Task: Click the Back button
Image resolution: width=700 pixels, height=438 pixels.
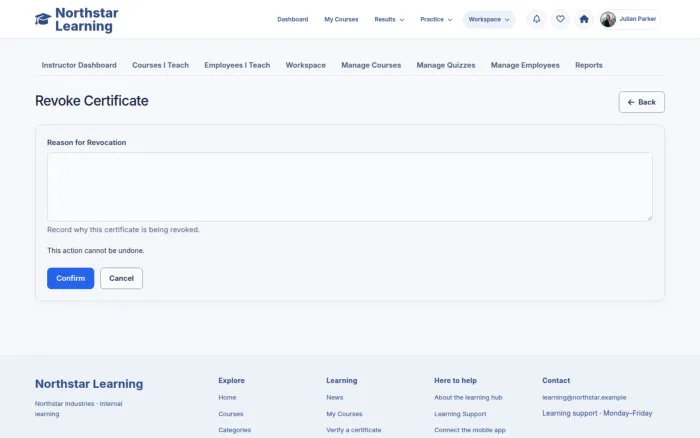Action: (x=642, y=102)
